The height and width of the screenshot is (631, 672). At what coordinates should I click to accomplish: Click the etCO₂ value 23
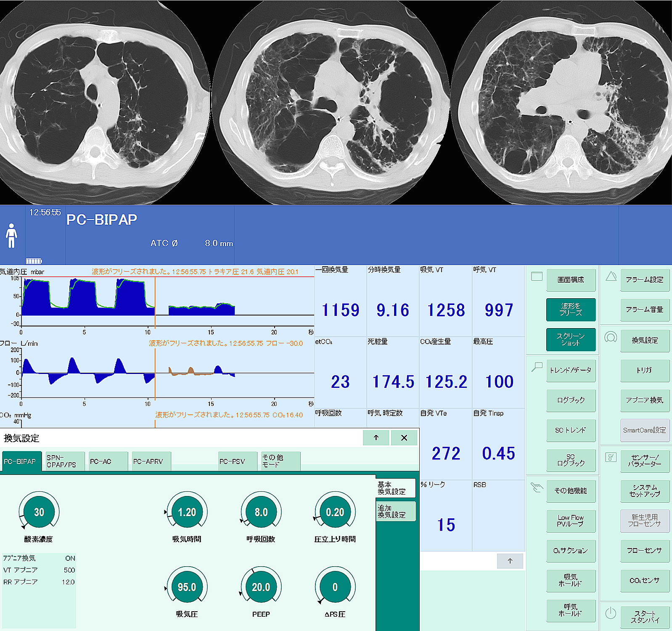(x=340, y=382)
